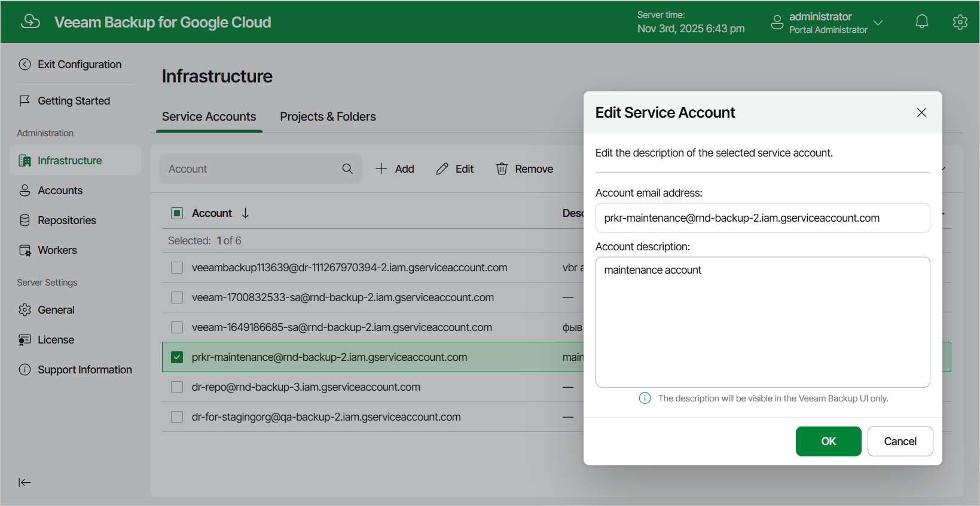980x506 pixels.
Task: Open the settings gear in header
Action: point(960,22)
